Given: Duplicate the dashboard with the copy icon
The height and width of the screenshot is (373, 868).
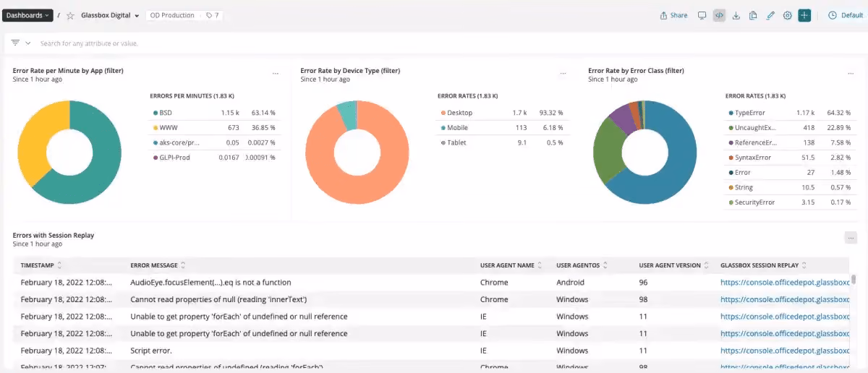Looking at the screenshot, I should coord(753,15).
